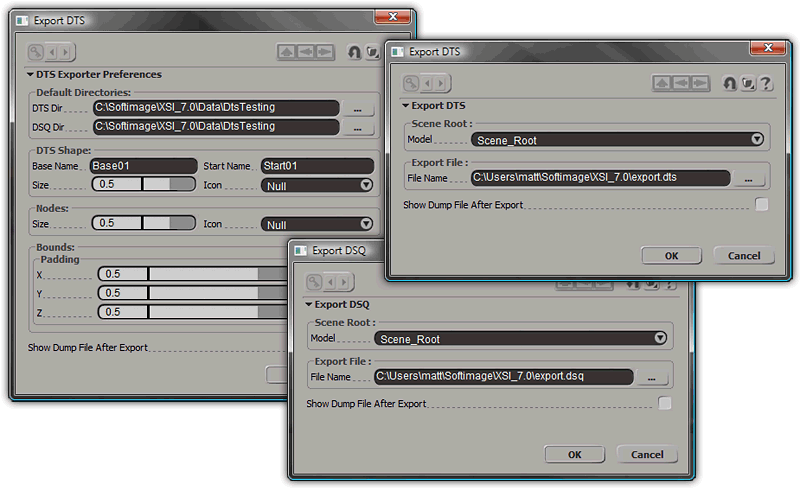Click the load preset up-arrow icon in Export DTS dialog
Screen dimensions: 800x491
click(x=662, y=83)
